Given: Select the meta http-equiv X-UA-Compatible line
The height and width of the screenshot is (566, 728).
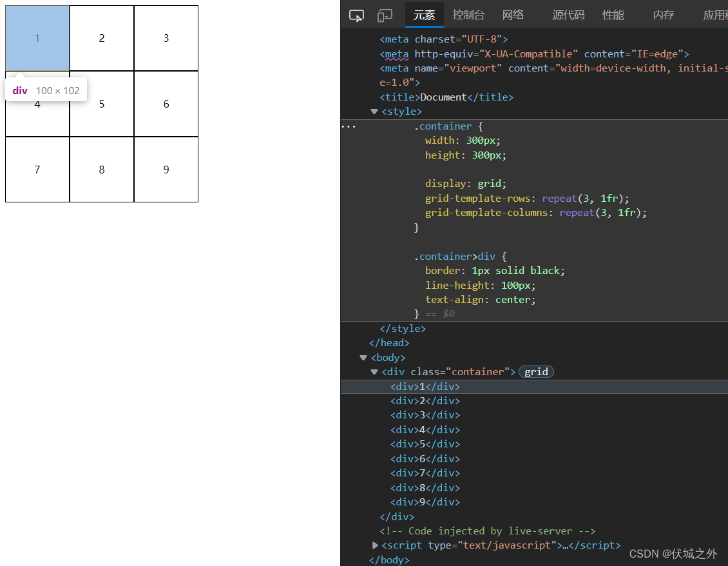Looking at the screenshot, I should [534, 54].
